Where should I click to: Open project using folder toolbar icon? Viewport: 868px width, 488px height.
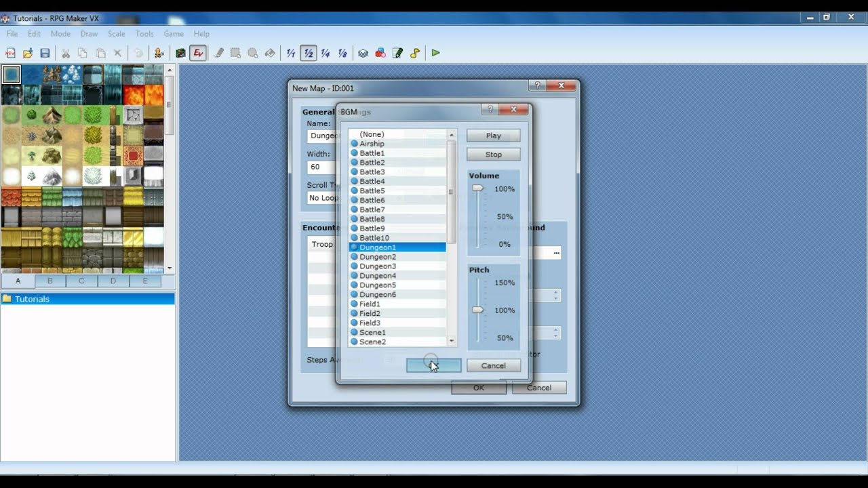(x=28, y=53)
